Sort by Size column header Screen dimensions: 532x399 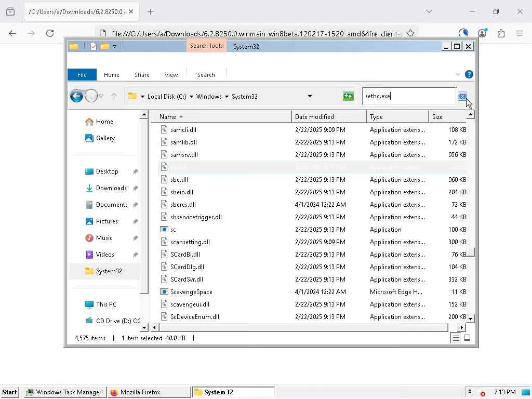coord(447,117)
